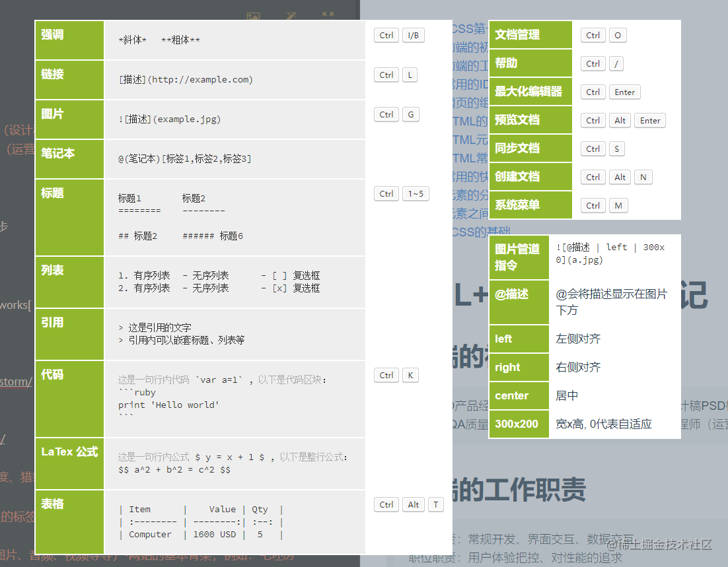The image size is (728, 567).
Task: Click the 表格 label cell
Action: tap(69, 522)
